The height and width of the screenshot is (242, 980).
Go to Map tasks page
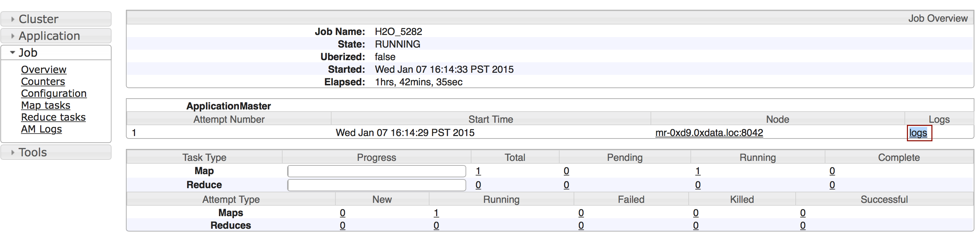[46, 105]
